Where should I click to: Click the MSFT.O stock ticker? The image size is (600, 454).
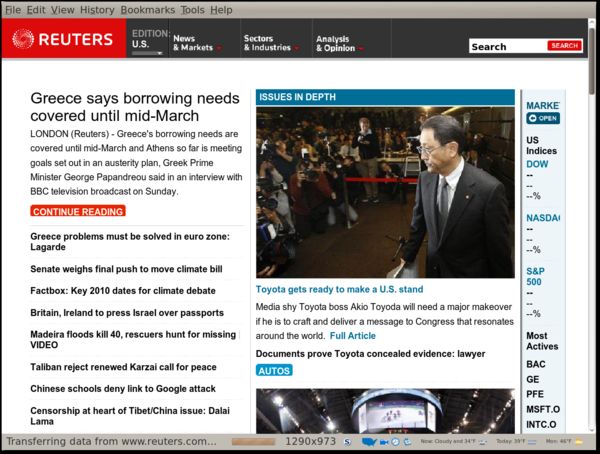[543, 409]
